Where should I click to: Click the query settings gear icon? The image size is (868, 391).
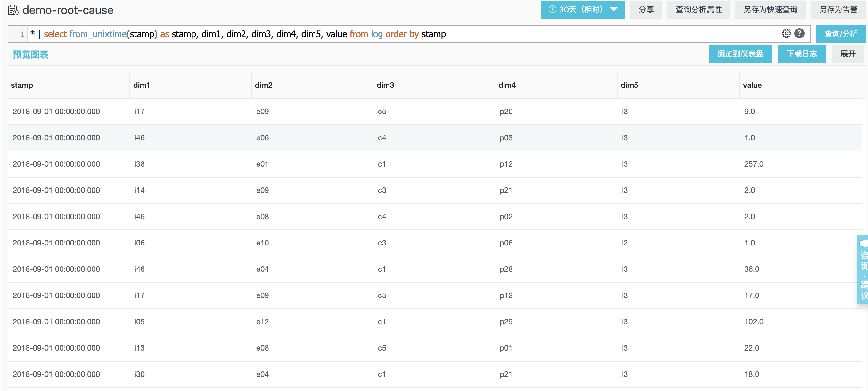(x=786, y=33)
